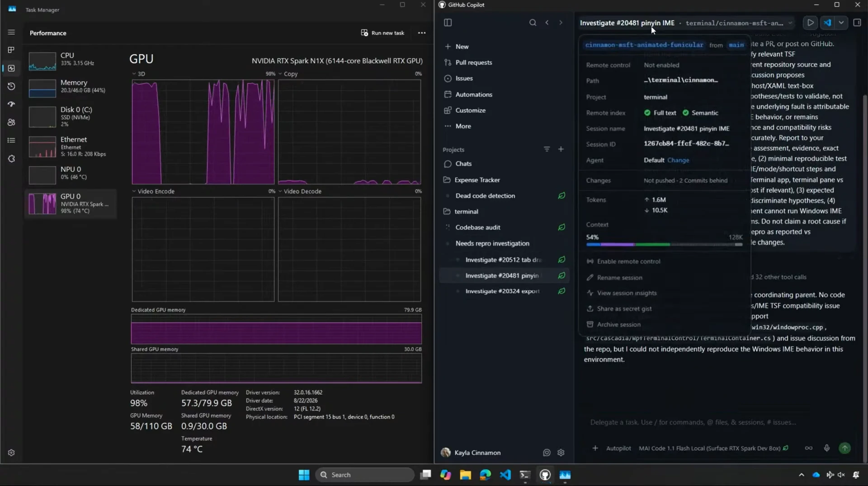Filter projects with the filter icon
The width and height of the screenshot is (868, 486).
pos(547,149)
